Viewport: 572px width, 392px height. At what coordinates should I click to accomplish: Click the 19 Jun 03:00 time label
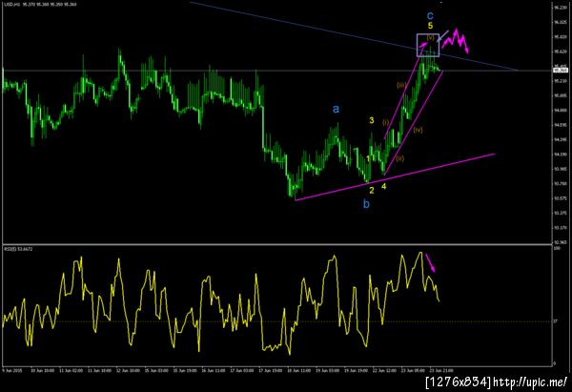point(328,370)
